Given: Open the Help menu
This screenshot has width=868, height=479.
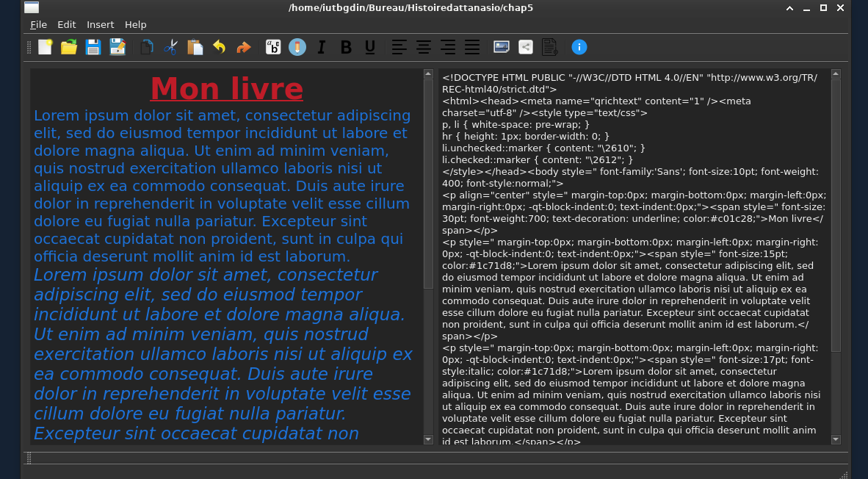Looking at the screenshot, I should tap(136, 24).
